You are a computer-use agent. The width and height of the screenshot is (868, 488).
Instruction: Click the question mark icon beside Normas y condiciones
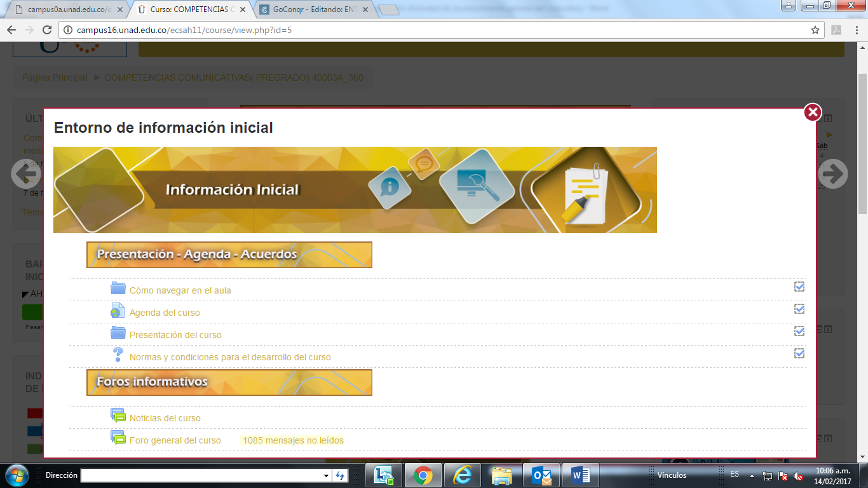coord(118,355)
